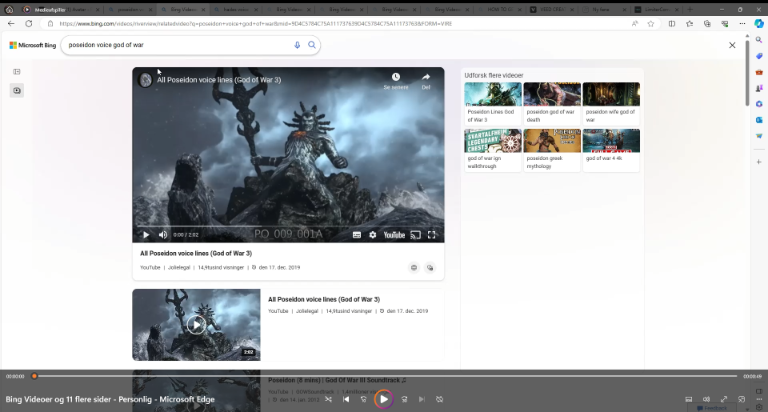Search by voice using microphone icon
This screenshot has height=412, width=768.
pos(297,45)
